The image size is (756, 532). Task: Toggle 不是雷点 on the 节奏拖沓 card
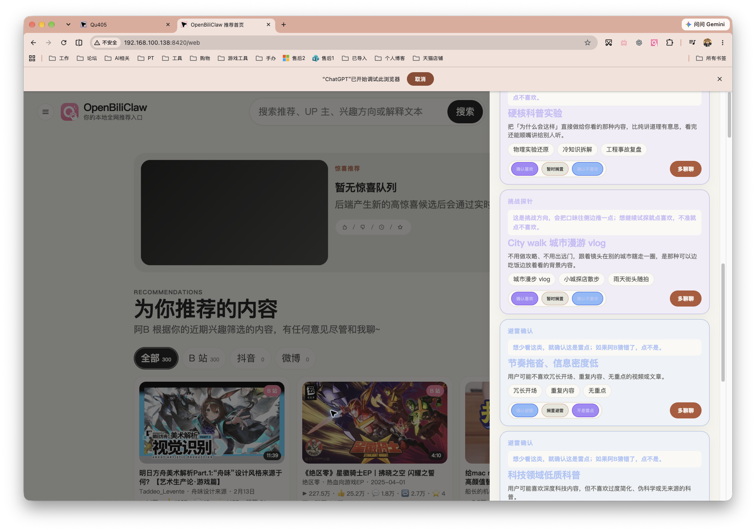(x=585, y=410)
